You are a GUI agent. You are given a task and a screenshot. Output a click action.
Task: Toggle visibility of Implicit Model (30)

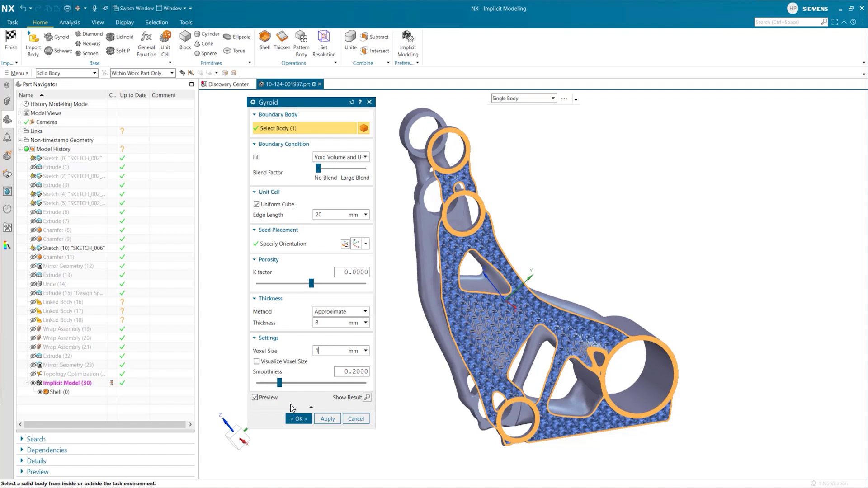(x=33, y=383)
